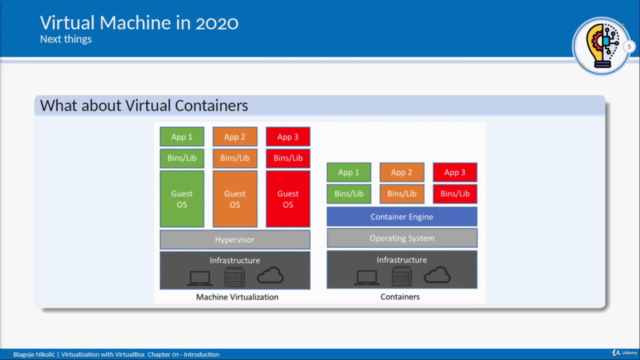Click server rack icon in Machine Virtualization diagram
This screenshot has height=360, width=640.
pos(235,278)
